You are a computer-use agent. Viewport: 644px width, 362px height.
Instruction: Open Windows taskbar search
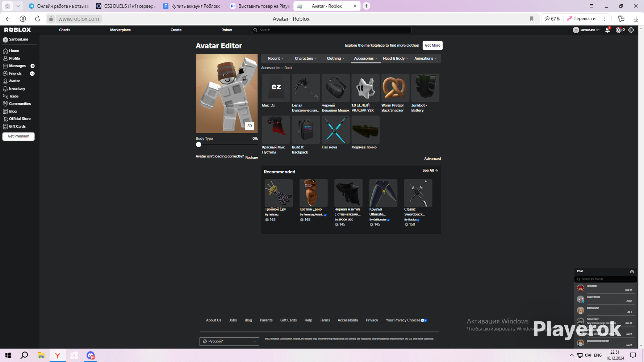coord(24,355)
